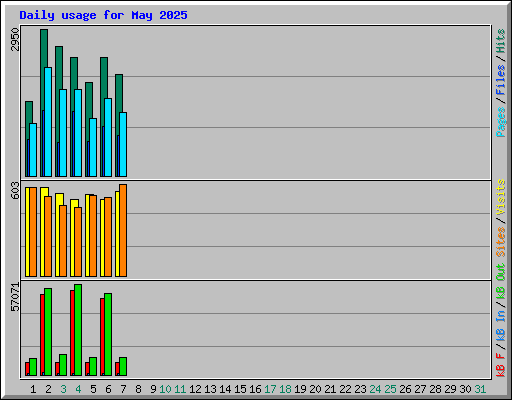Click the cyan Files bar for day 2
This screenshot has width=512, height=400.
(x=48, y=122)
